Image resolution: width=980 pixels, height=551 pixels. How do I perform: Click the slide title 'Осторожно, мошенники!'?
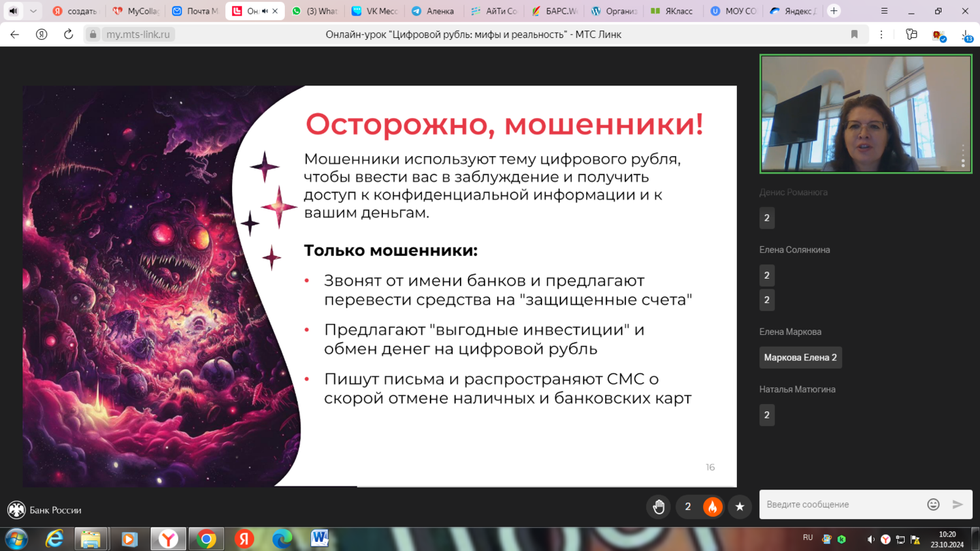pos(504,124)
